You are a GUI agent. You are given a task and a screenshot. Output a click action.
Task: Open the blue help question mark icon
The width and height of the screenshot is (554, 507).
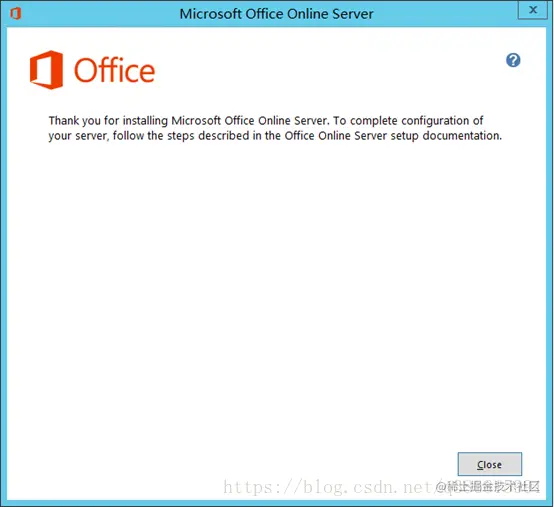(x=513, y=60)
